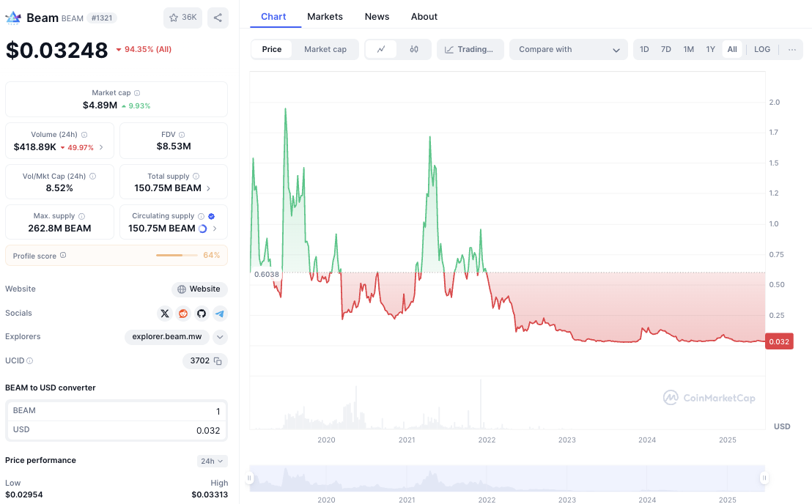Click the verified circulating supply badge

pyautogui.click(x=211, y=216)
